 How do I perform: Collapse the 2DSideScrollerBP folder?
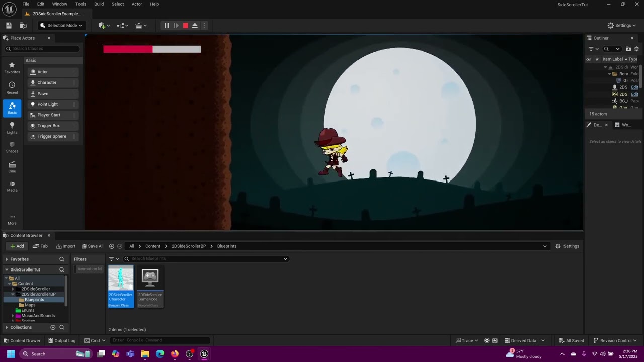13,294
